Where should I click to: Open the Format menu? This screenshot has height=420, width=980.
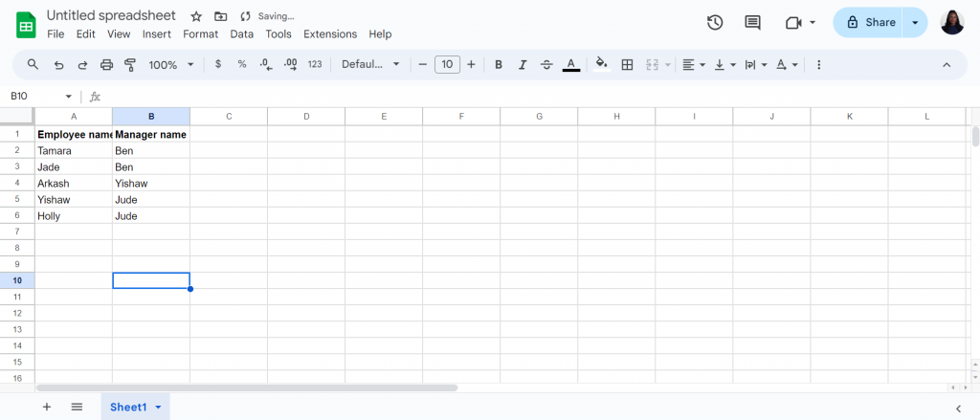tap(201, 33)
